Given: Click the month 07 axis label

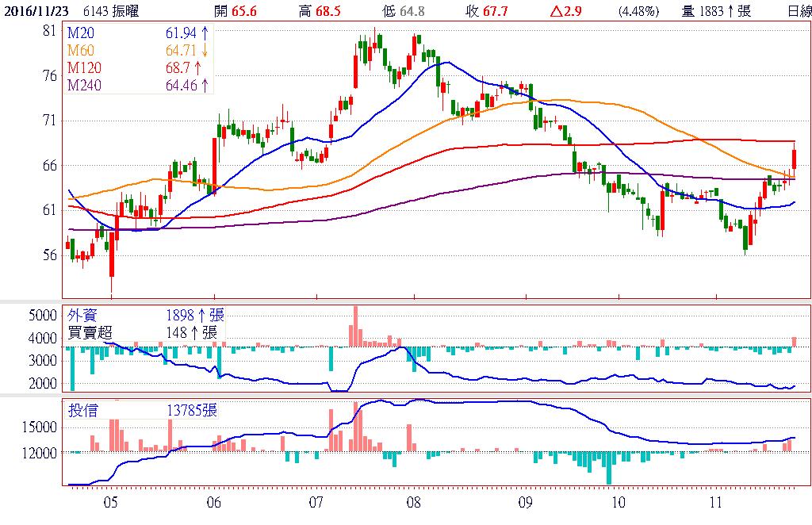Looking at the screenshot, I should (x=316, y=502).
